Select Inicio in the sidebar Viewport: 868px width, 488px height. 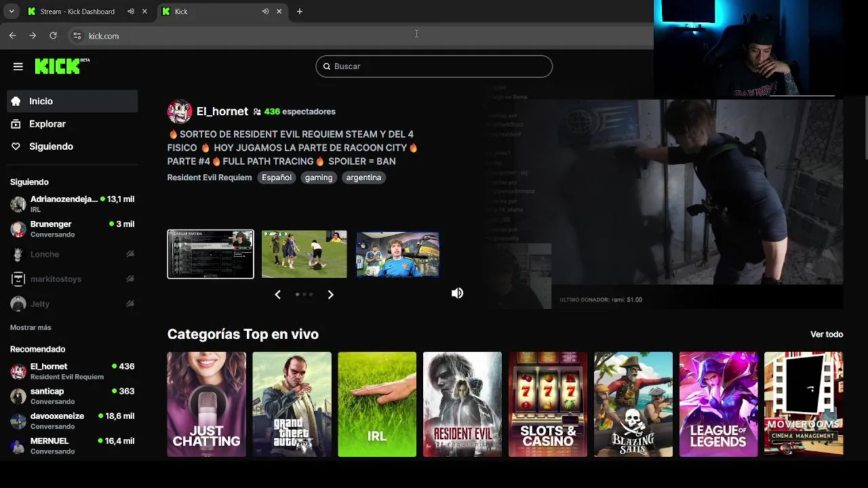tap(72, 101)
